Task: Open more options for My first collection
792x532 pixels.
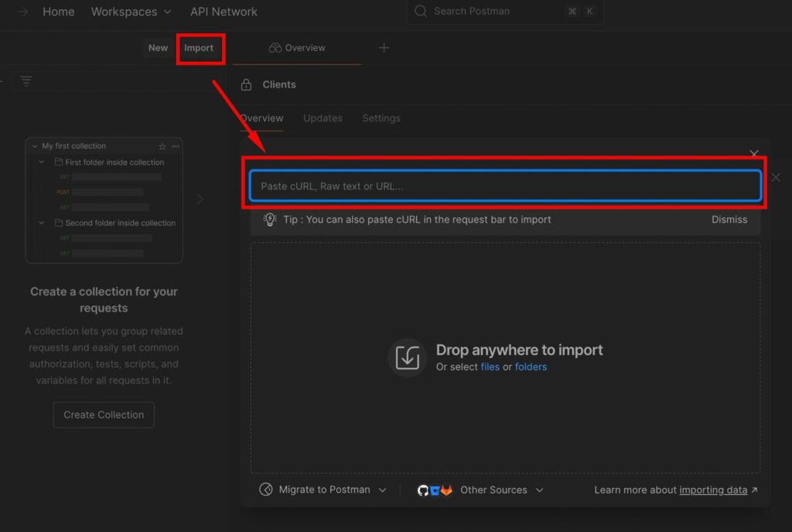Action: click(176, 146)
